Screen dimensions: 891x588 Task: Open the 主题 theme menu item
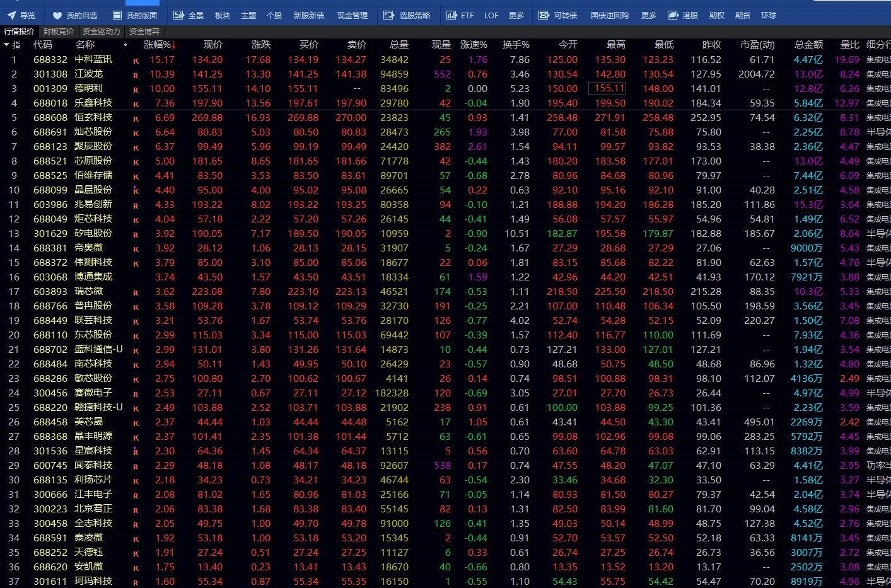(248, 15)
